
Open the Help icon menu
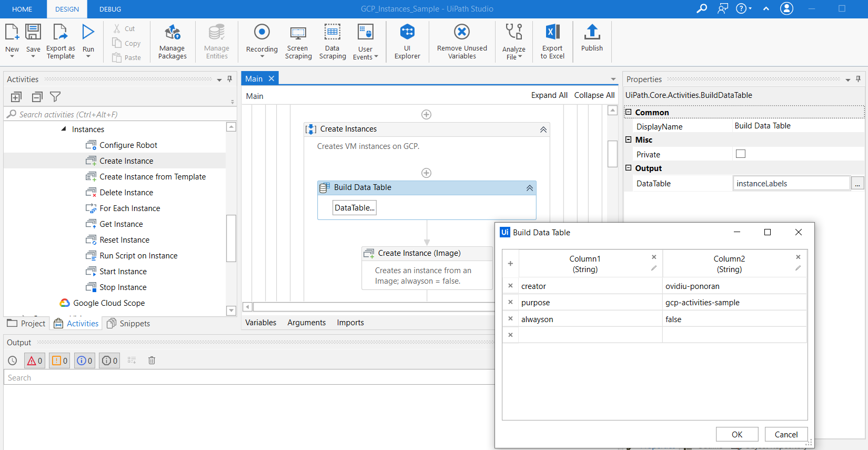[743, 8]
